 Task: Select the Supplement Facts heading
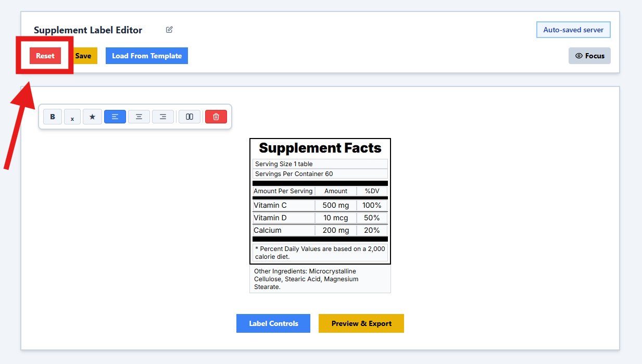pyautogui.click(x=320, y=148)
